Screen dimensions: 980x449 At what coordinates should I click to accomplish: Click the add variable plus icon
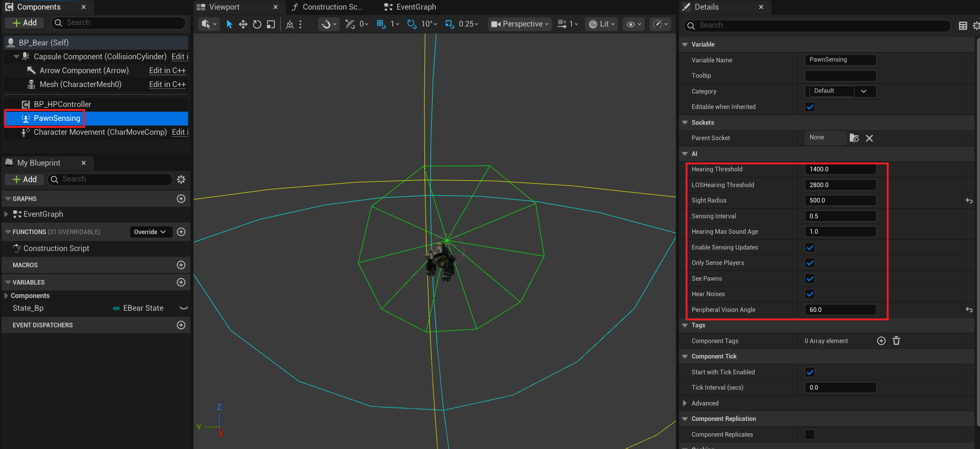click(x=181, y=282)
